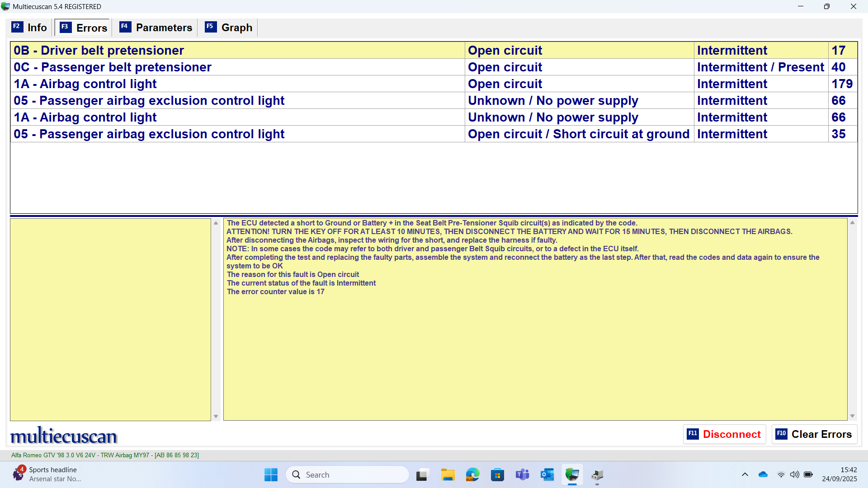Viewport: 868px width, 488px height.
Task: Open Wi-Fi settings from the system tray
Action: [782, 474]
